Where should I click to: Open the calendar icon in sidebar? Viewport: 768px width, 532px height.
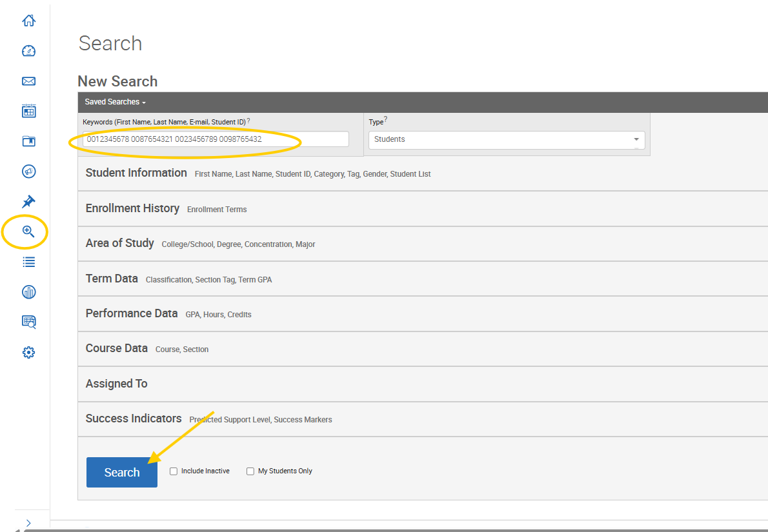tap(28, 111)
